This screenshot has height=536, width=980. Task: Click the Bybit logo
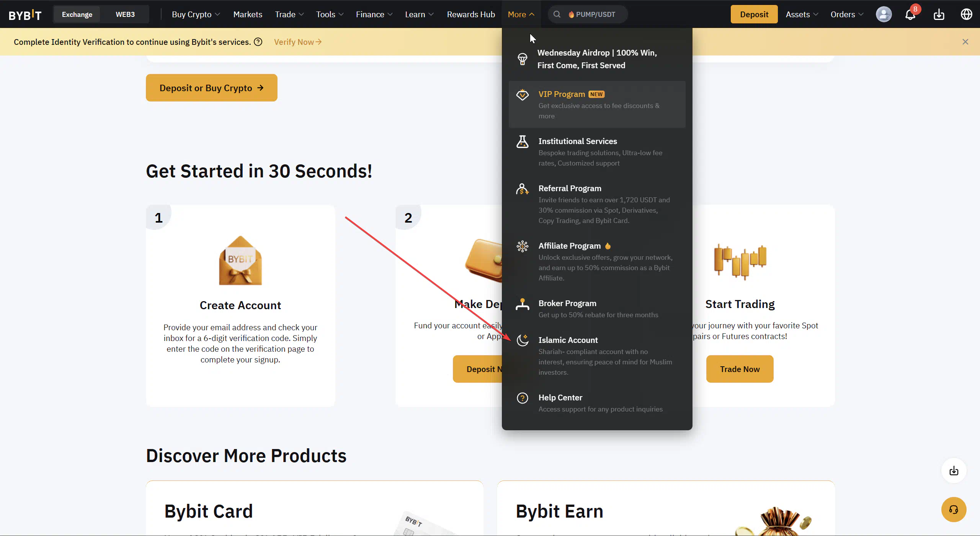[x=25, y=15]
